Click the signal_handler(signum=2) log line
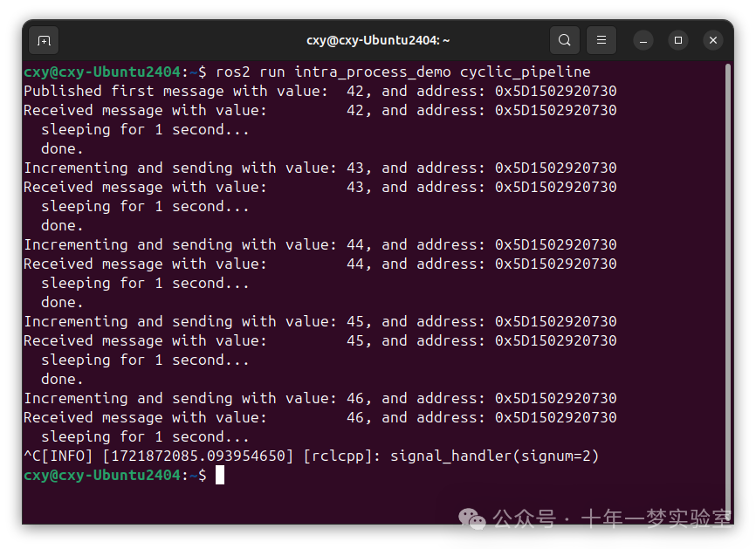Screen dimensions: 756x549 pos(312,456)
